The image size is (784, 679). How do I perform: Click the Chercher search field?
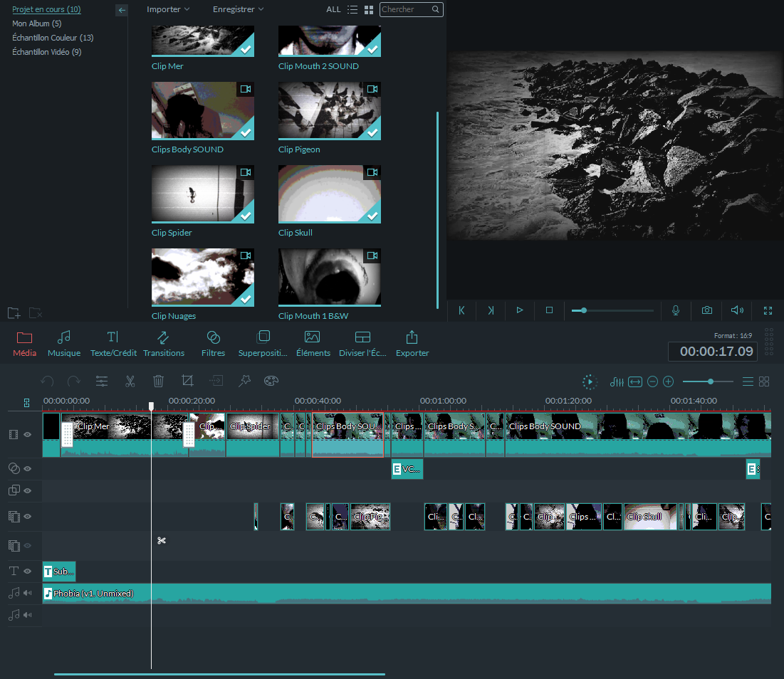pos(411,9)
